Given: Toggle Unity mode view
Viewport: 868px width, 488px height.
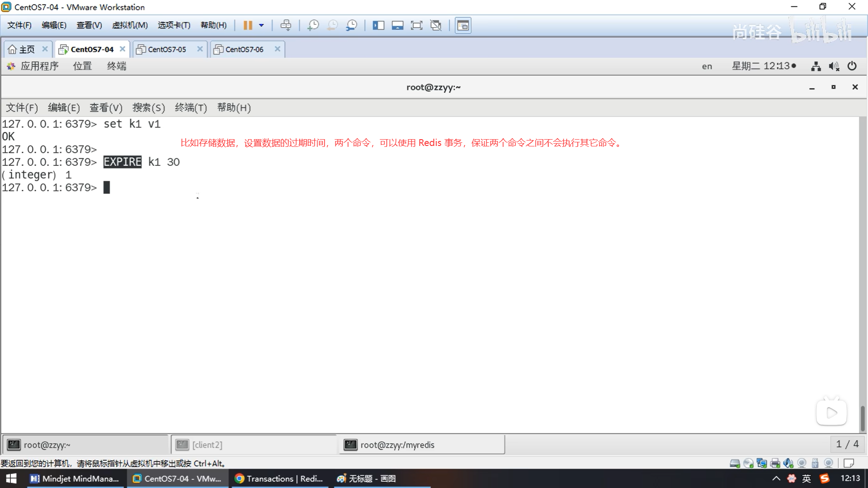Looking at the screenshot, I should (x=436, y=25).
